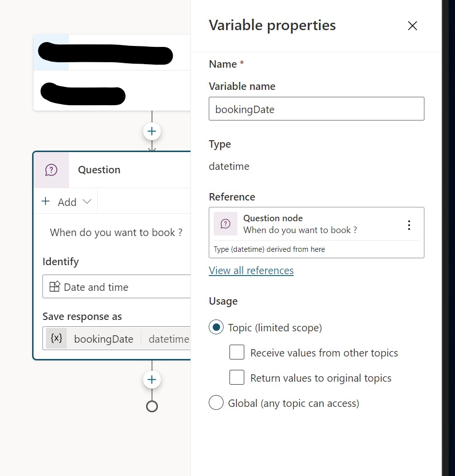Image resolution: width=455 pixels, height=476 pixels.
Task: Click the {x} variable icon in Save response as
Action: click(x=56, y=338)
